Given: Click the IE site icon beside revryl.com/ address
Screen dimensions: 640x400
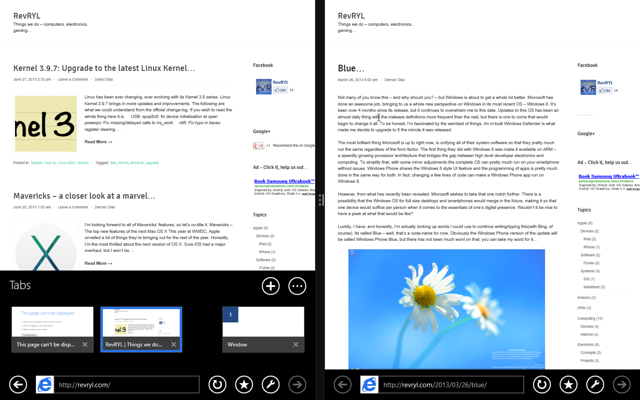Looking at the screenshot, I should (x=45, y=384).
